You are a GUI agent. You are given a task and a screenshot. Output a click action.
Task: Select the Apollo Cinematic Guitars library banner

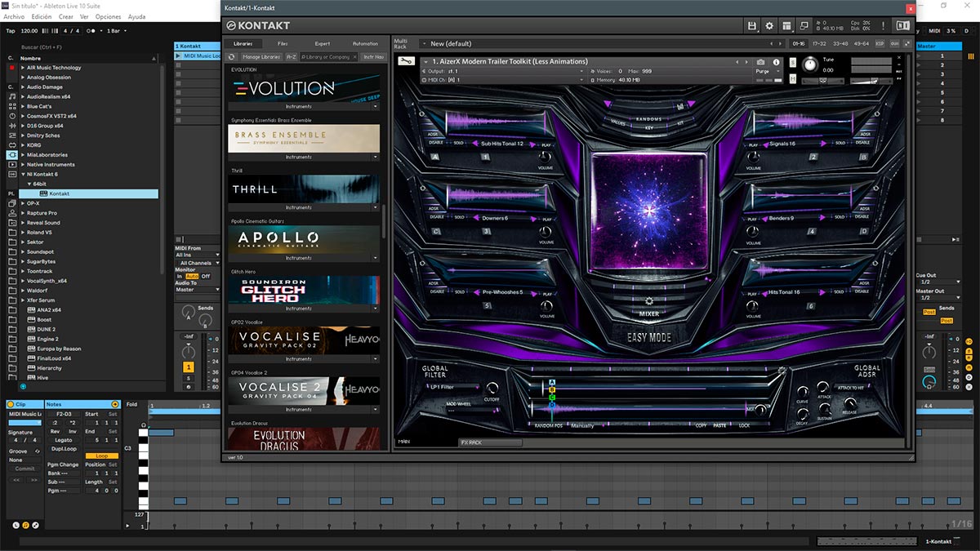coord(305,238)
